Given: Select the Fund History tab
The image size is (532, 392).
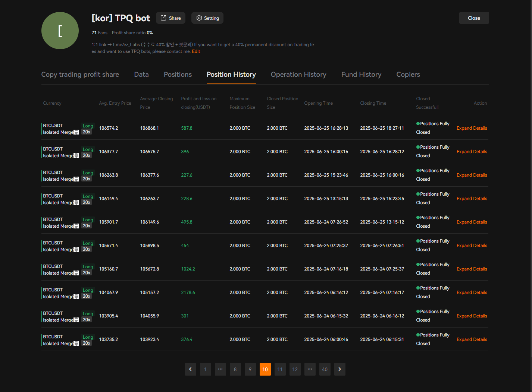Looking at the screenshot, I should 361,75.
